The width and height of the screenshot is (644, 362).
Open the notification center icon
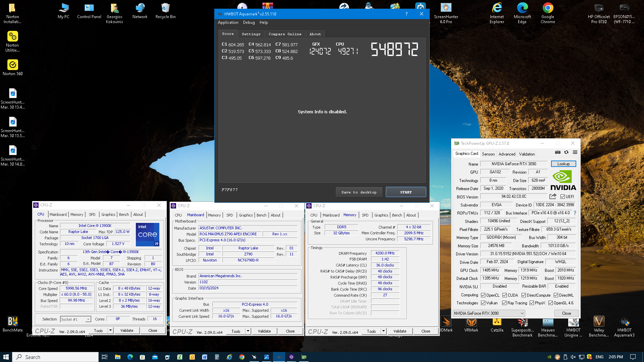633,357
